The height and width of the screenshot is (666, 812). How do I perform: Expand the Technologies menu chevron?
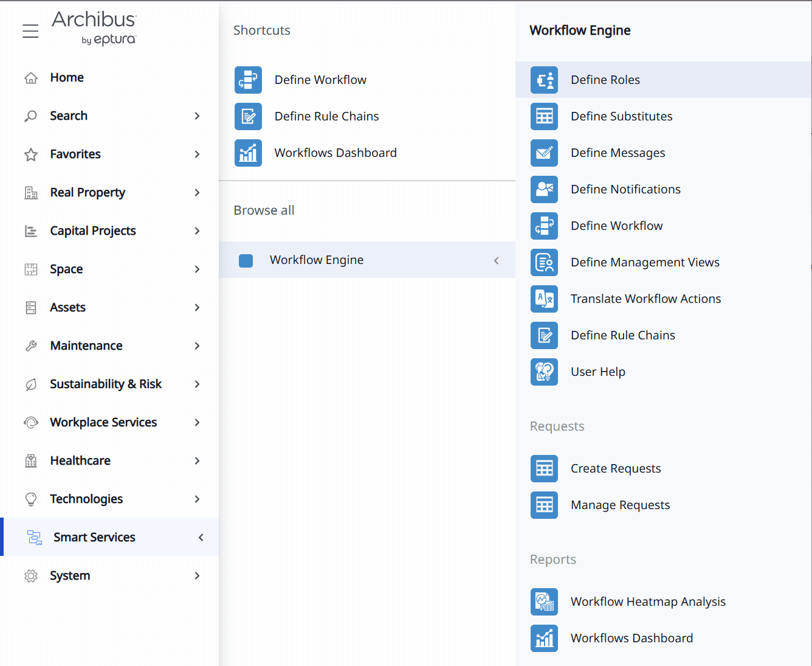tap(197, 499)
